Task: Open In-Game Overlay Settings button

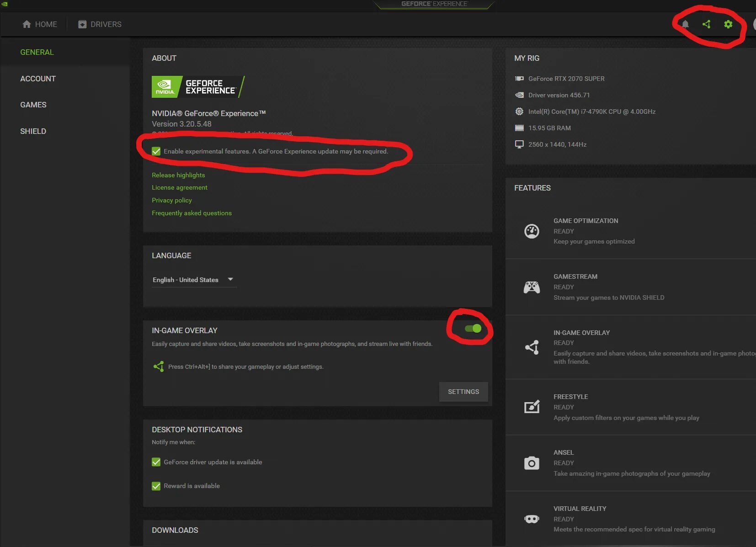Action: [463, 392]
